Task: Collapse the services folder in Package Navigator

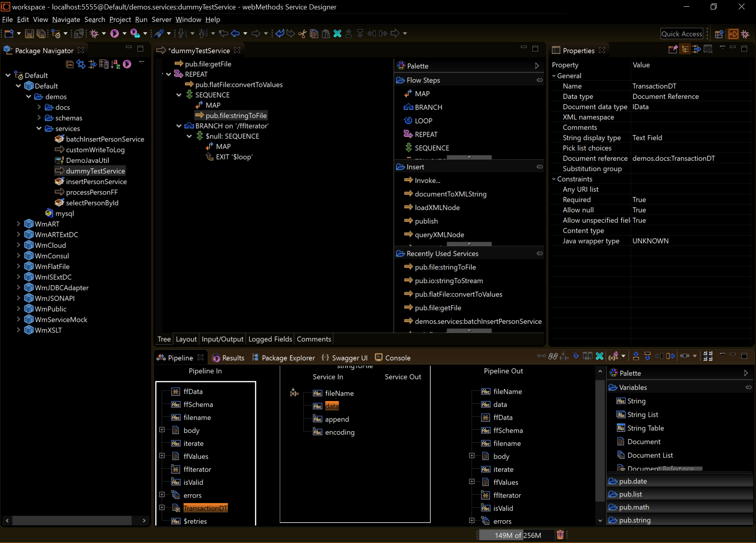Action: tap(39, 128)
